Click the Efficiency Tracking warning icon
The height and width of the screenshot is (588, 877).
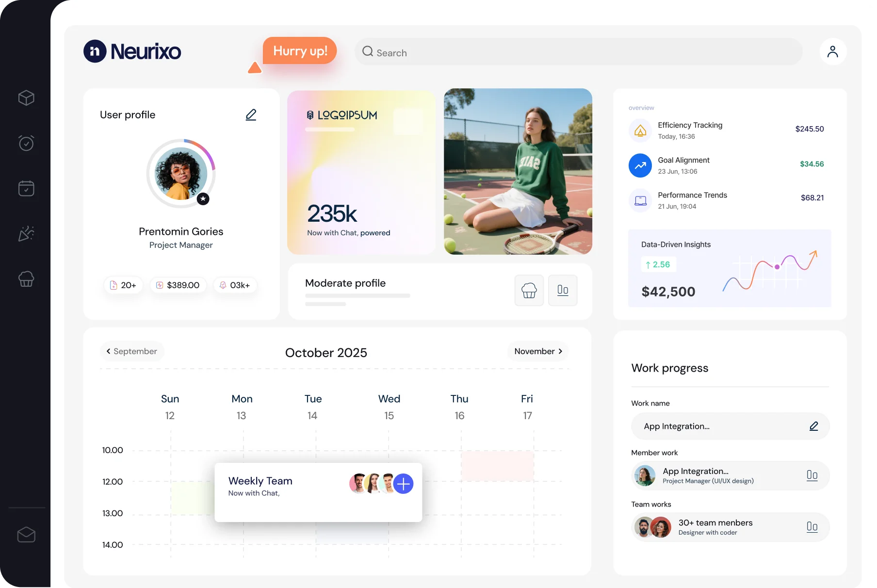coord(640,131)
